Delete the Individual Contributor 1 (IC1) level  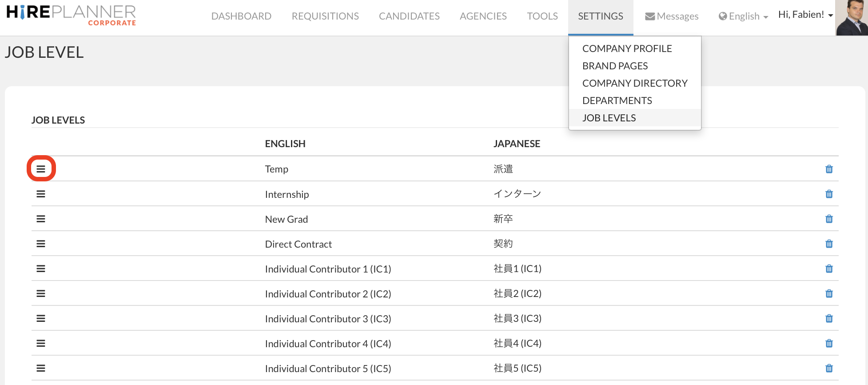point(829,269)
